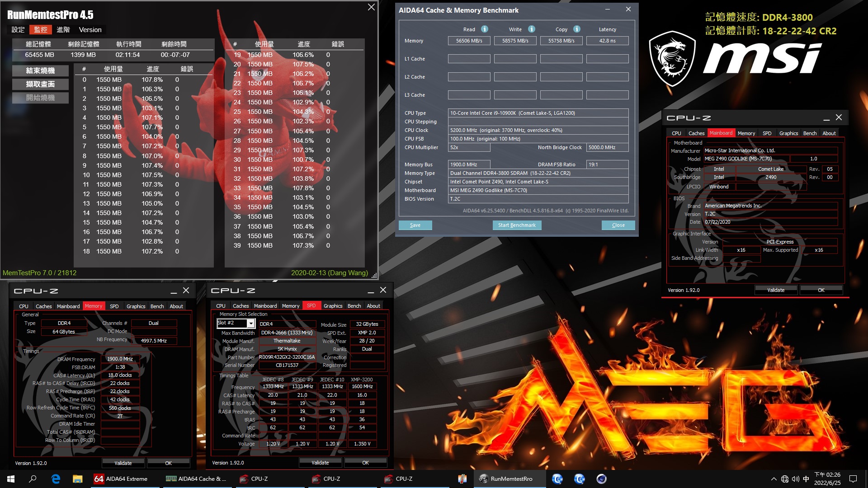The width and height of the screenshot is (868, 488).
Task: Click Validate in CPU-Z Mainboard window
Action: (776, 290)
